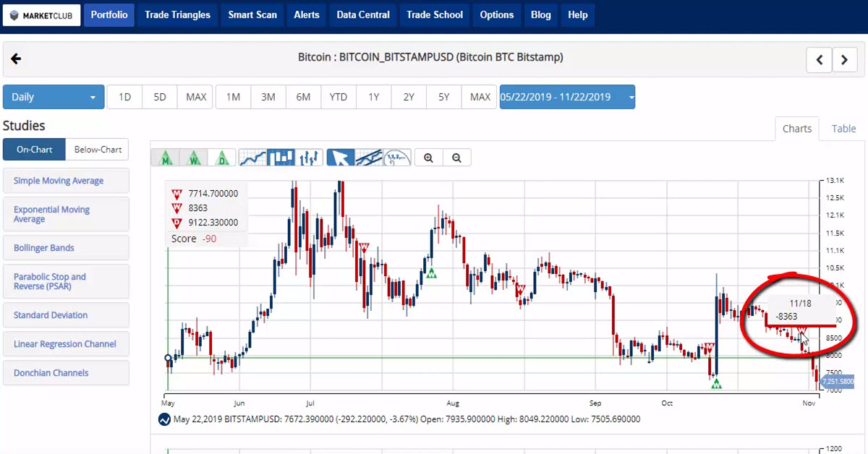Screen dimensions: 868x454
Task: Toggle the Daily trade triangle display
Action: click(222, 158)
